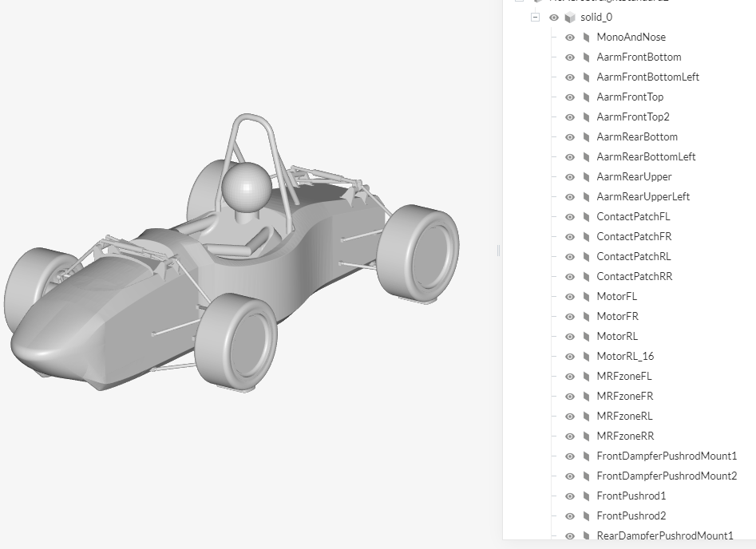Click the solid_0 cube icon

click(x=570, y=18)
